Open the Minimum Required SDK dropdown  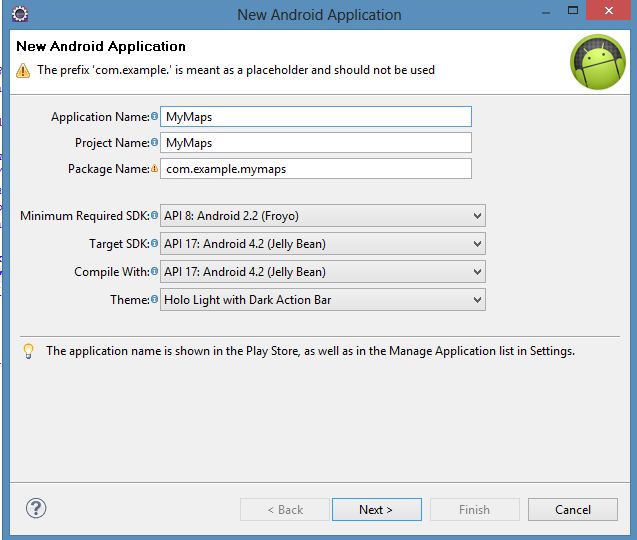pyautogui.click(x=322, y=216)
